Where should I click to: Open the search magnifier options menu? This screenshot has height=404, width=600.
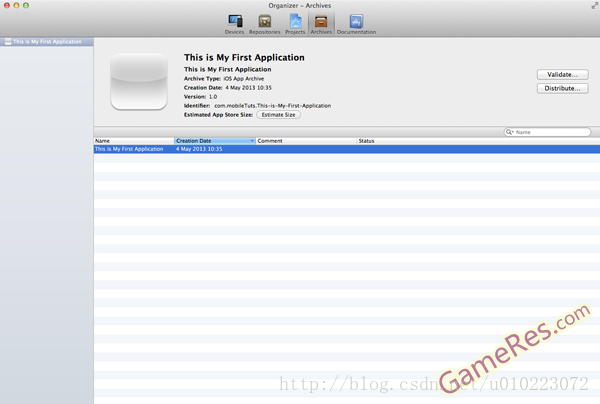coord(509,132)
